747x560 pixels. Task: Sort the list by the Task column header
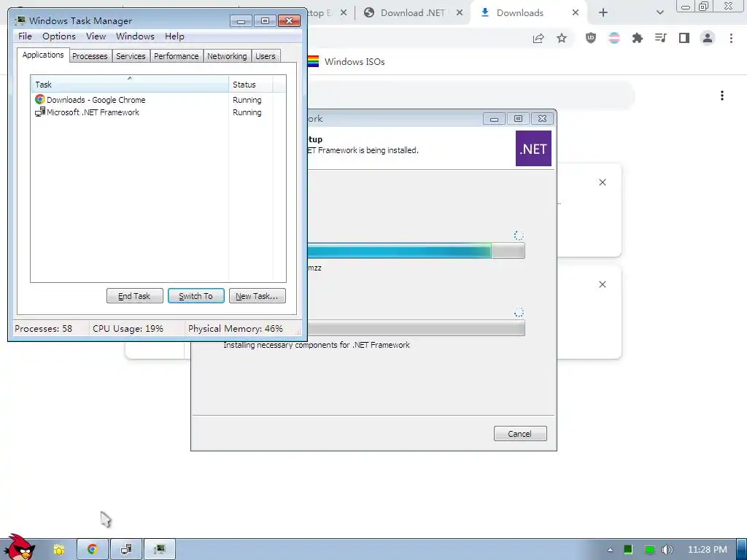(x=130, y=85)
